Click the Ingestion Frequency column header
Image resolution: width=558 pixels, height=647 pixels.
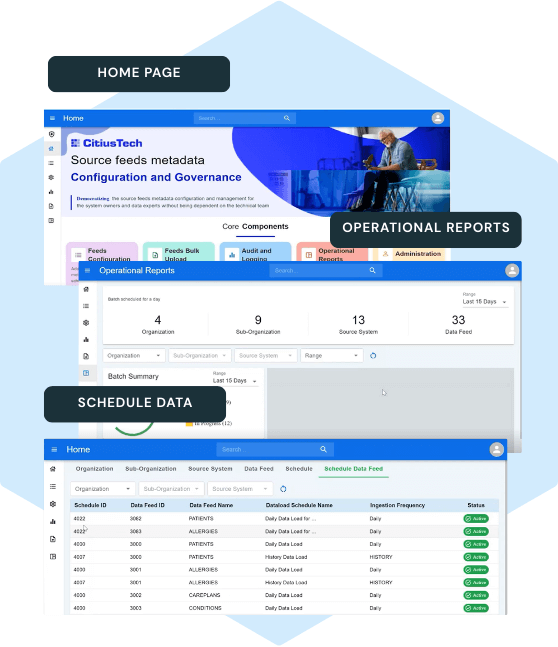tap(397, 505)
